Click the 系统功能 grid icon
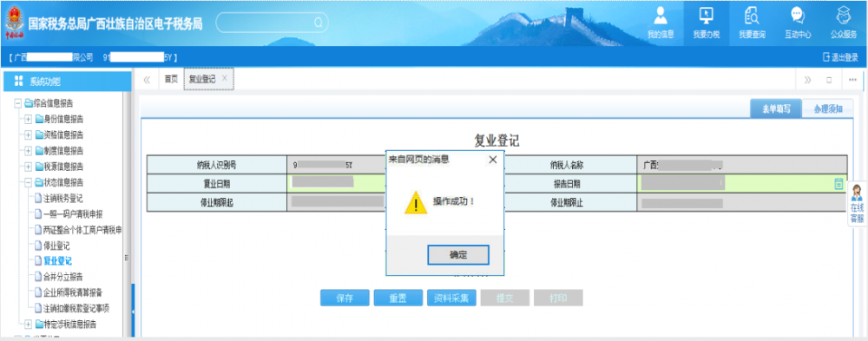Screen dimensions: 868x341 coord(18,82)
